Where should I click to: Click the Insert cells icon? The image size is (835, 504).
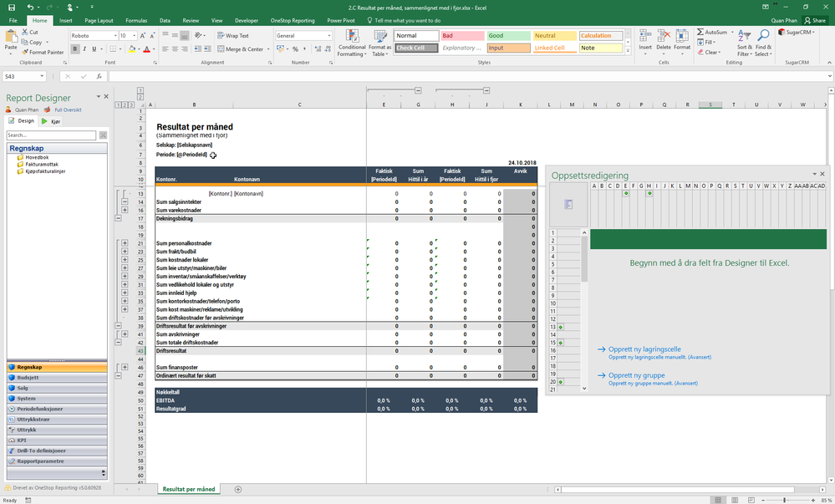click(x=645, y=36)
